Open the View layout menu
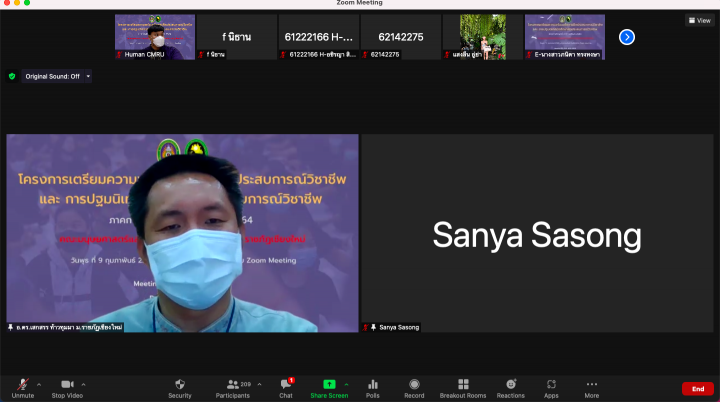This screenshot has width=720, height=402. pyautogui.click(x=700, y=20)
